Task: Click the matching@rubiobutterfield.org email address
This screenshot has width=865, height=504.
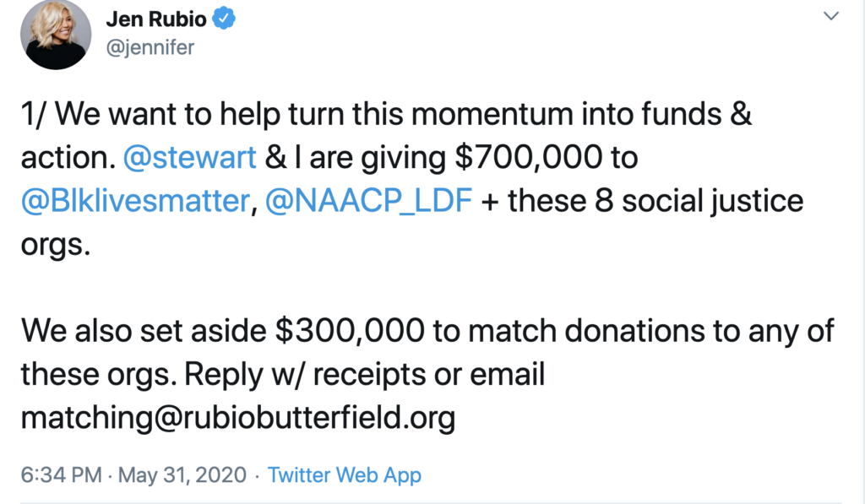Action: 238,417
